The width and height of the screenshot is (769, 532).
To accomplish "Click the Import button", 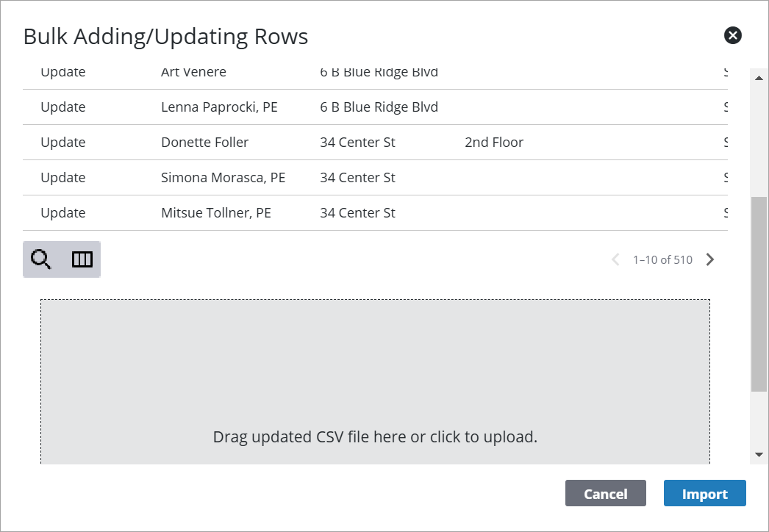I will tap(704, 494).
